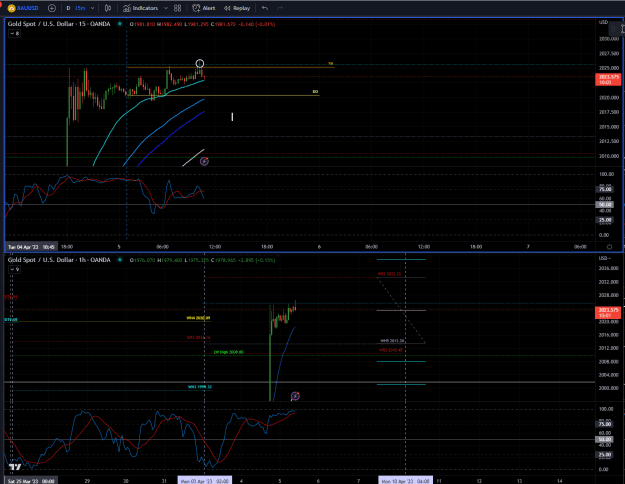Click the 2020.000 price scale value on 15m chart

click(609, 98)
